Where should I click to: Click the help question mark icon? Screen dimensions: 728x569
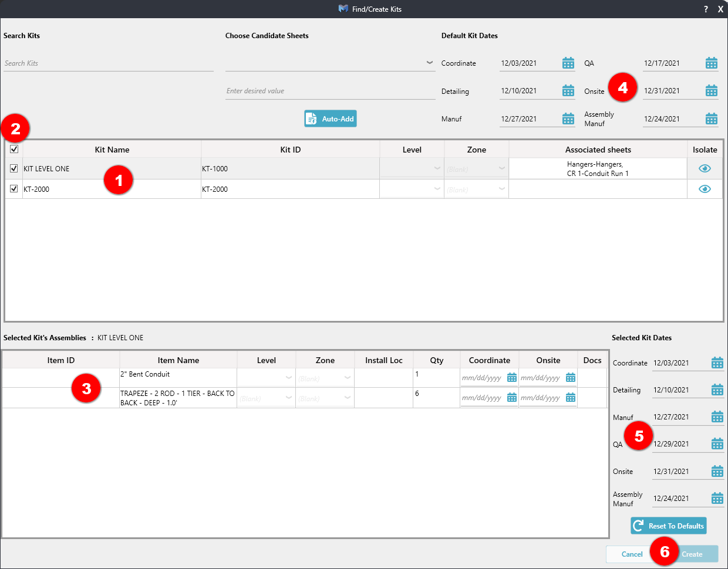[706, 9]
